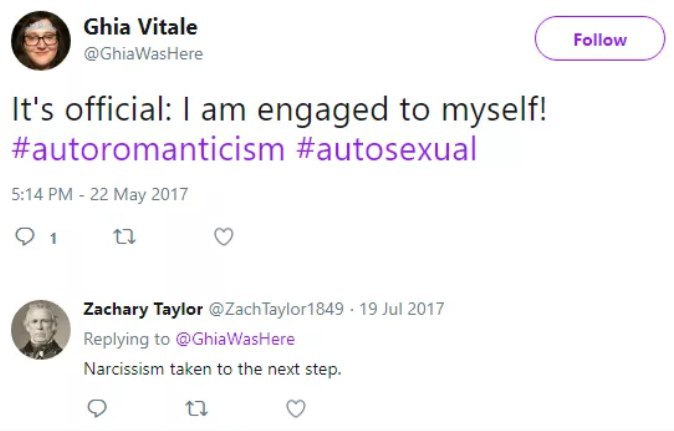Like Zachary Taylor's reply
Screen dimensions: 674x431
click(295, 408)
